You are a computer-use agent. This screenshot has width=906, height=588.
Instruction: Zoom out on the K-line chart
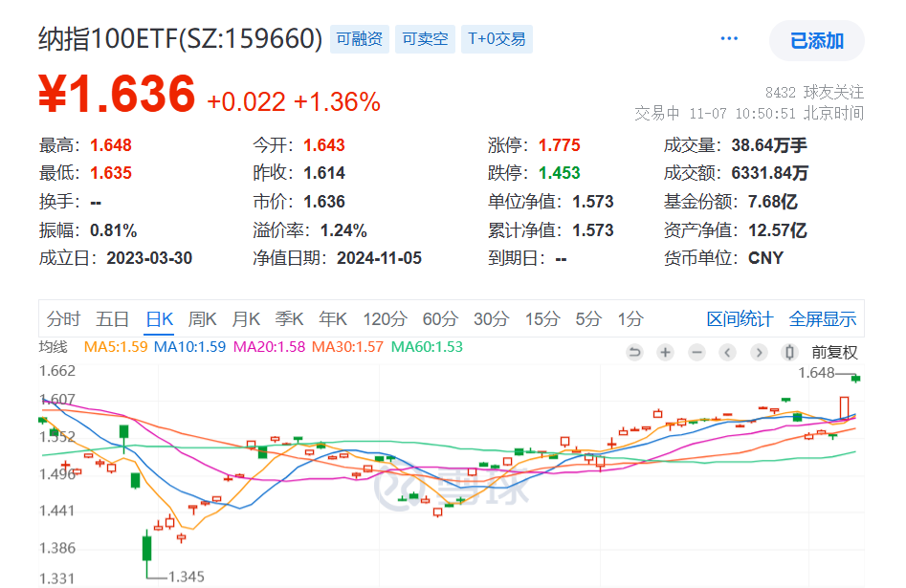coord(696,352)
